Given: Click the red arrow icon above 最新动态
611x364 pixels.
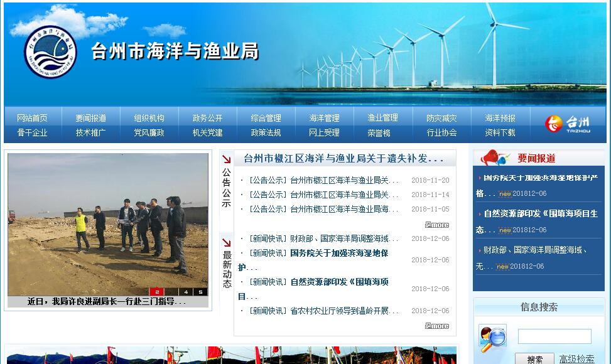Looking at the screenshot, I should click(x=226, y=242).
